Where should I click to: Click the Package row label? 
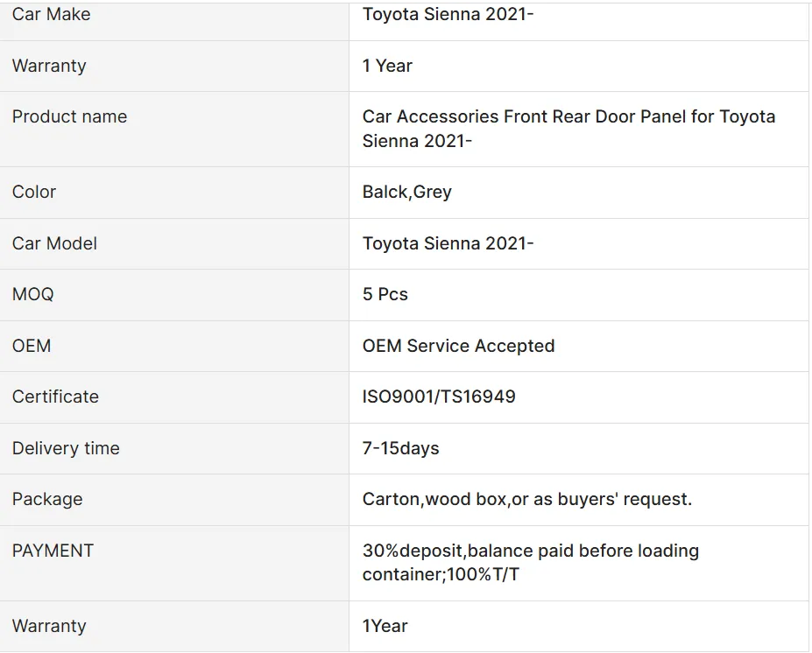(47, 499)
